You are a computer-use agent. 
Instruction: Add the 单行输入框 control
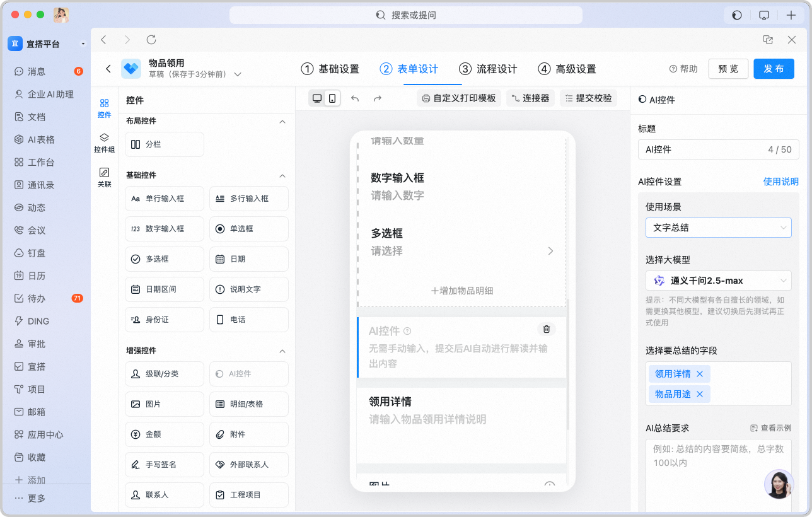click(165, 199)
